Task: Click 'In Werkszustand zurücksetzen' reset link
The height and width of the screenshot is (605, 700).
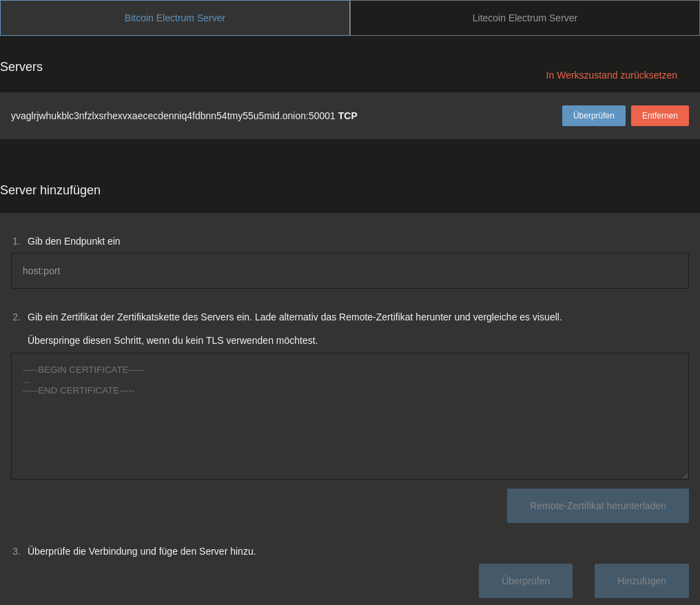Action: tap(611, 75)
